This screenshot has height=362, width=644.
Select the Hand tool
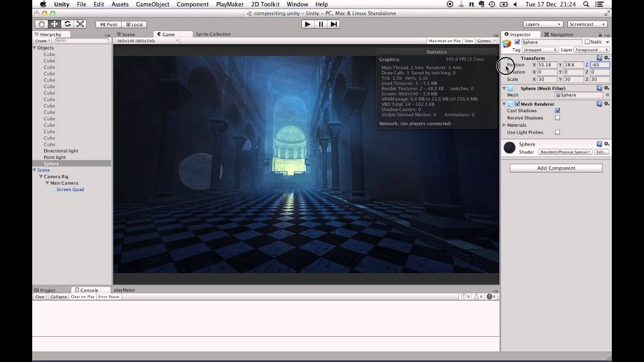[42, 24]
